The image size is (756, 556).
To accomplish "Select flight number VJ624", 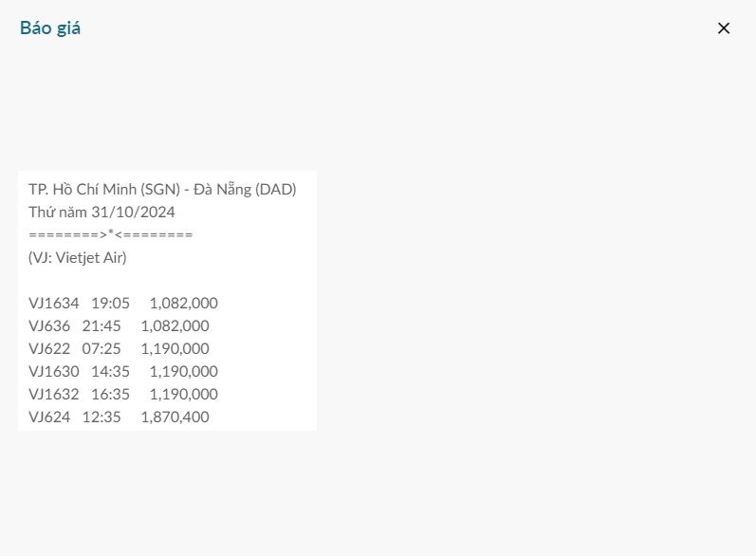I will pos(49,417).
